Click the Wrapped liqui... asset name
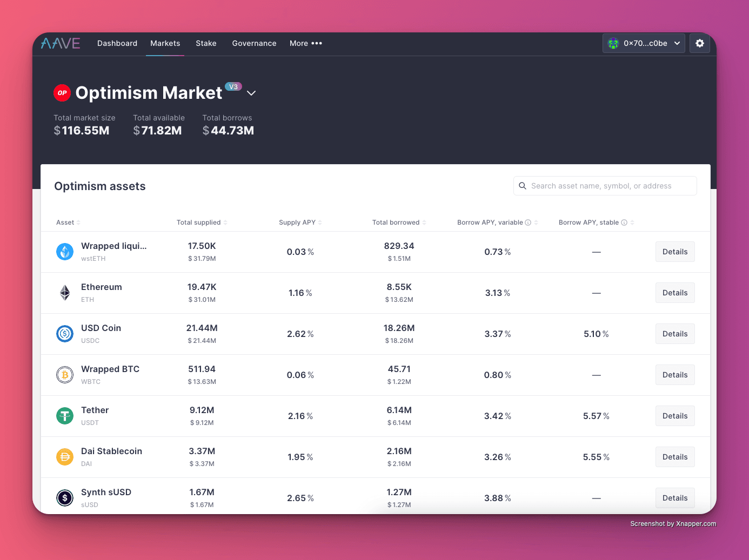 (x=114, y=246)
